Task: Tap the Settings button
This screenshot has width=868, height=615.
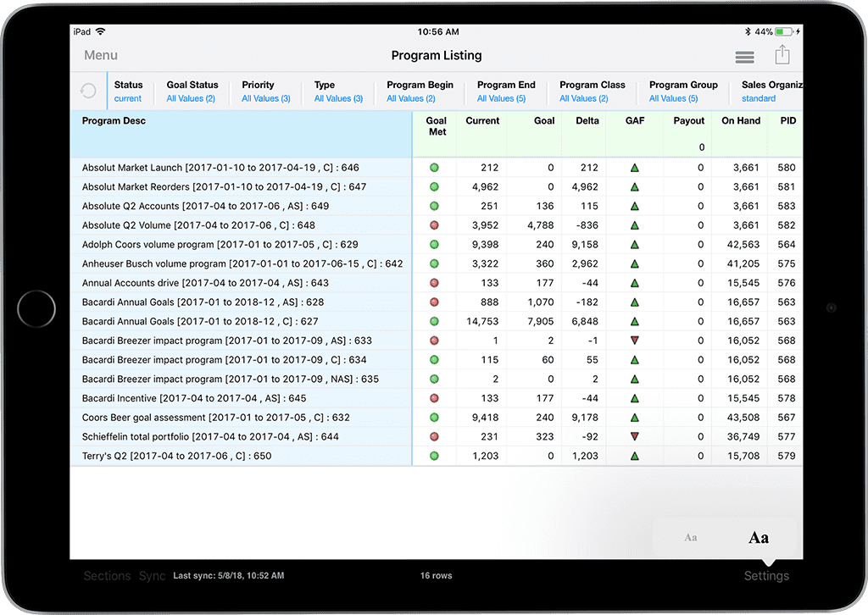Action: (x=766, y=576)
